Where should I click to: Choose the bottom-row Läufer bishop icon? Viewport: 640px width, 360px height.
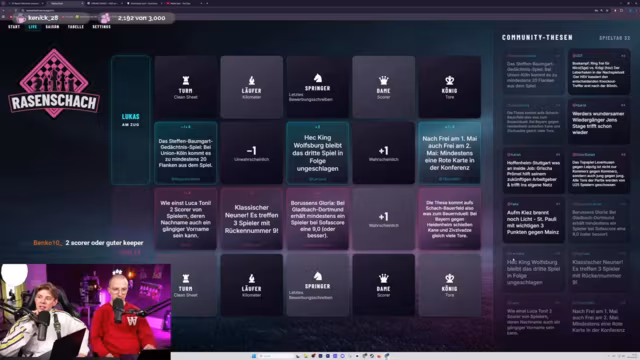pyautogui.click(x=251, y=278)
